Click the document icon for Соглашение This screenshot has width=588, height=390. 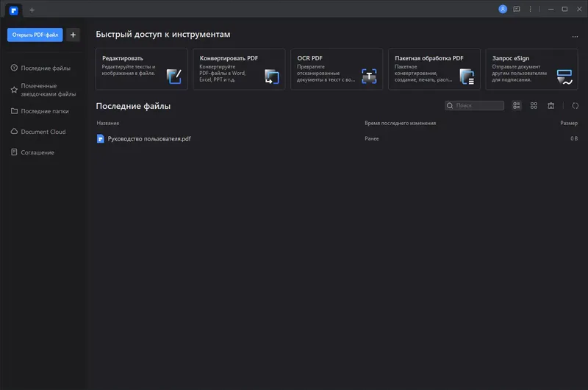click(x=14, y=152)
